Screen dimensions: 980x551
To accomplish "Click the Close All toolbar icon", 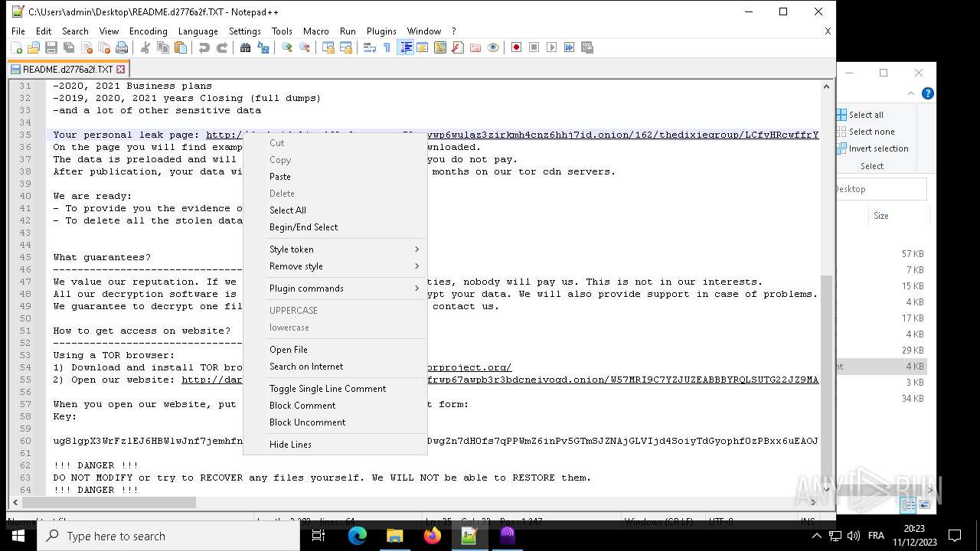I will 104,47.
